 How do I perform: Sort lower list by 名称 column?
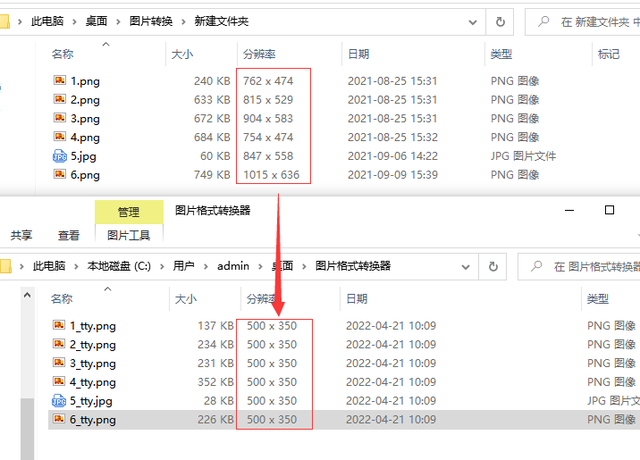point(62,299)
